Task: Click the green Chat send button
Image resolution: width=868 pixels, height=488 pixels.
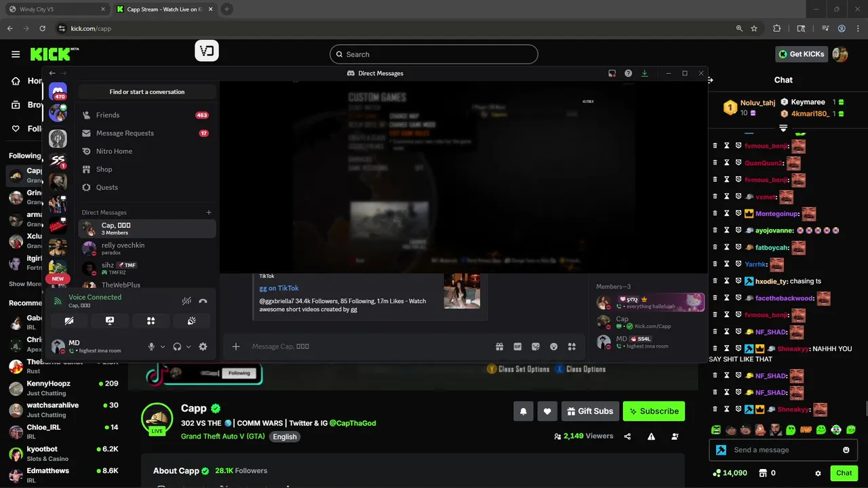Action: (844, 473)
